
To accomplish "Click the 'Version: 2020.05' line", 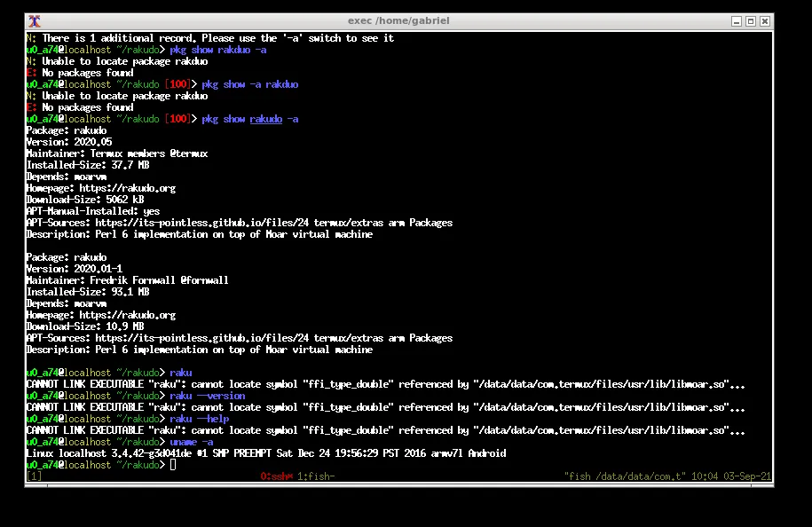I will [x=69, y=142].
